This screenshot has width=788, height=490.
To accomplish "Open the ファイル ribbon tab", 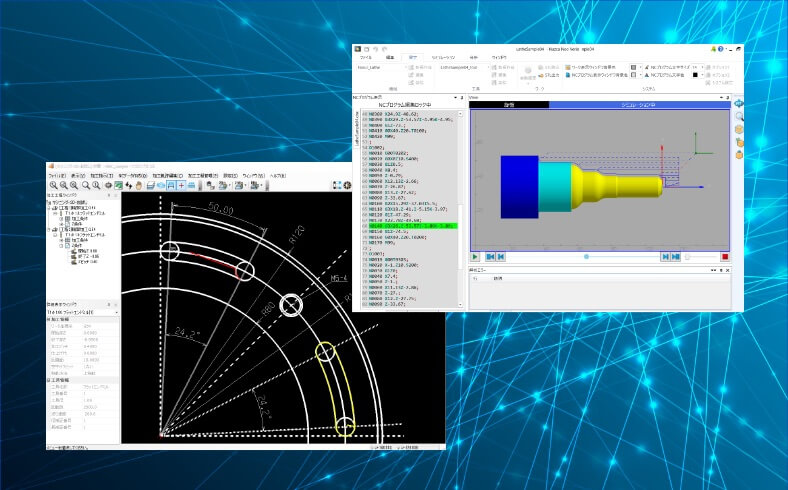I will (x=366, y=58).
